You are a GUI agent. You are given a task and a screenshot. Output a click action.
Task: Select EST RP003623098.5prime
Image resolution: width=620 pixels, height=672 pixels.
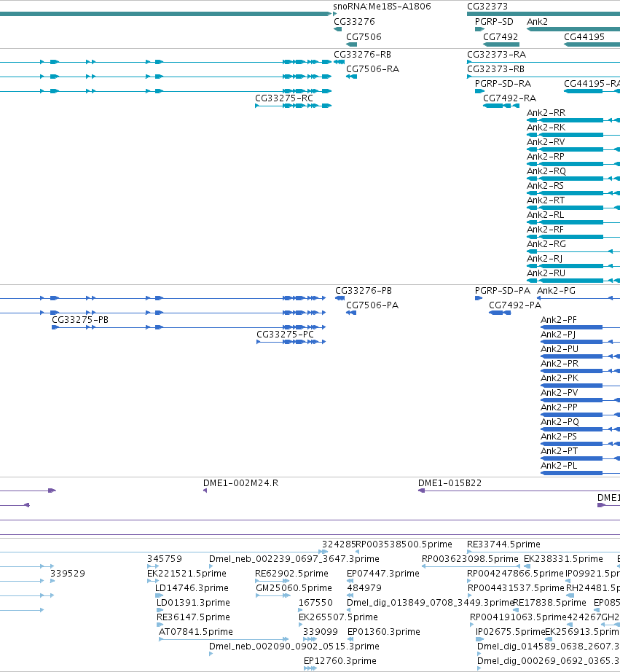470,559
